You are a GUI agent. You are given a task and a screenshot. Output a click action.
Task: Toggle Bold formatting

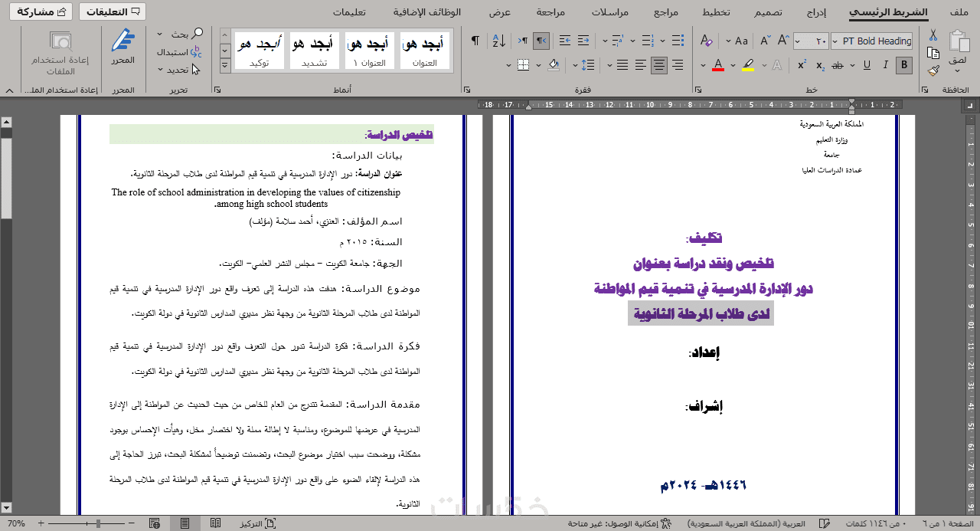pos(904,65)
